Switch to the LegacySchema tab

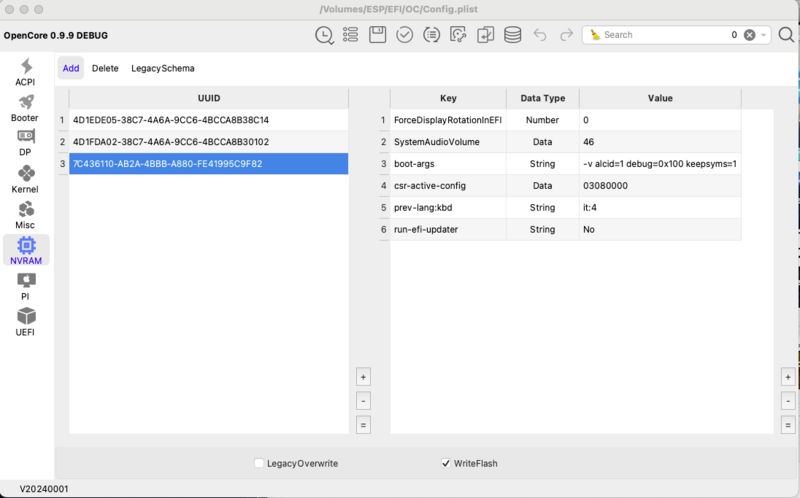click(163, 68)
